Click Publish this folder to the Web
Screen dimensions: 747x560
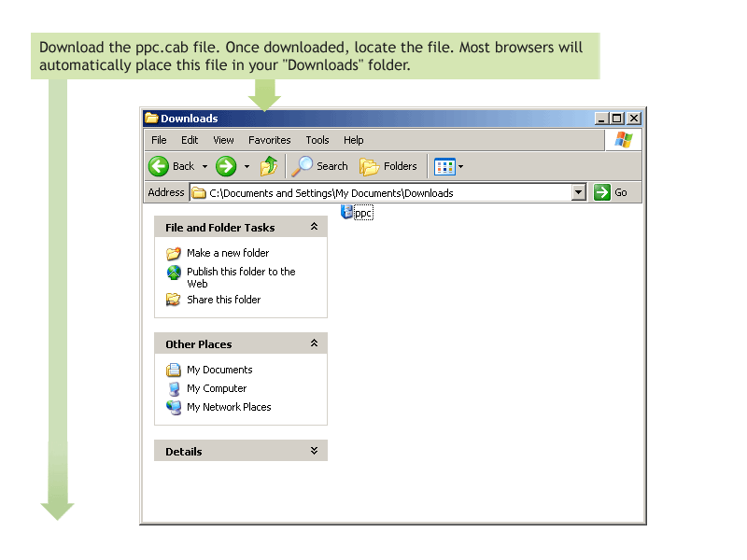241,277
